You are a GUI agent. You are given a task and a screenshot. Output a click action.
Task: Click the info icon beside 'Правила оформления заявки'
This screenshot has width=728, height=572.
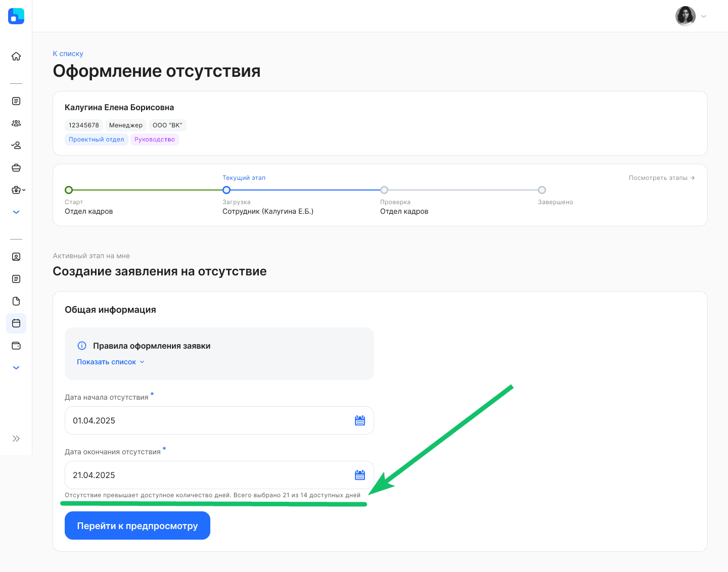(x=82, y=346)
